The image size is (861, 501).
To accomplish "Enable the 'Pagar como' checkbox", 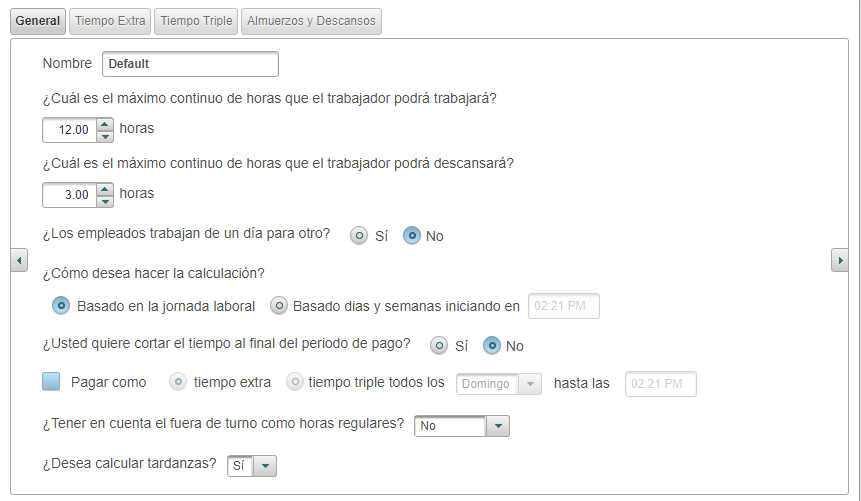I will coord(52,382).
